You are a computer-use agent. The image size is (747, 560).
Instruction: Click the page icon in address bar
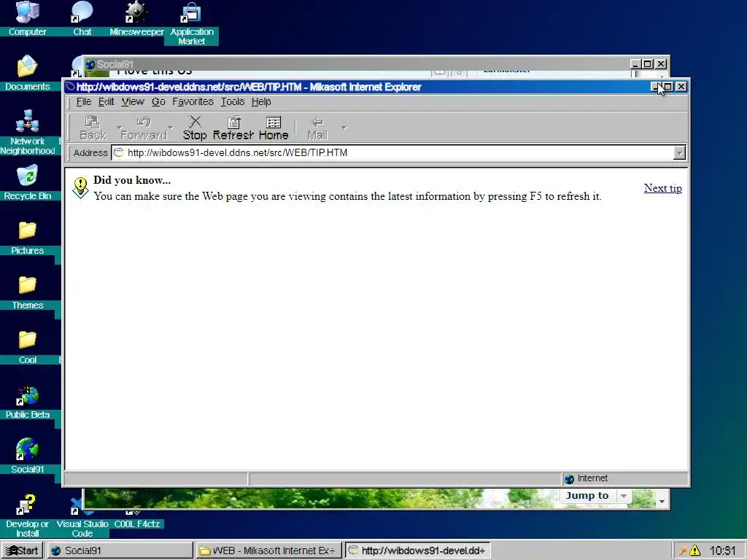click(118, 152)
